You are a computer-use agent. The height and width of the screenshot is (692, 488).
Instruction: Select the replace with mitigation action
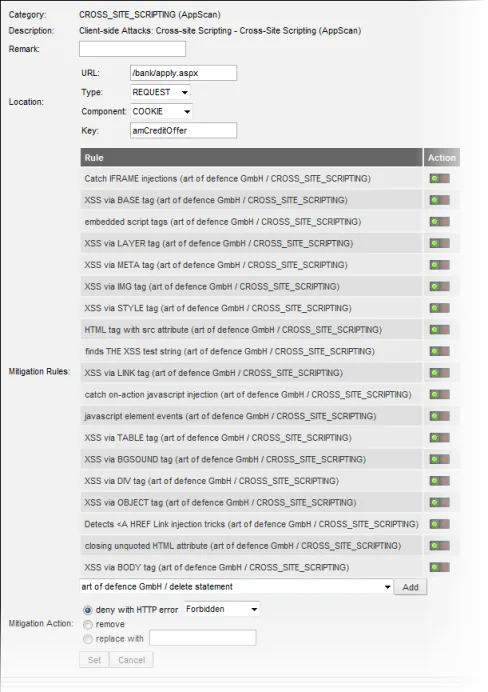pyautogui.click(x=88, y=639)
